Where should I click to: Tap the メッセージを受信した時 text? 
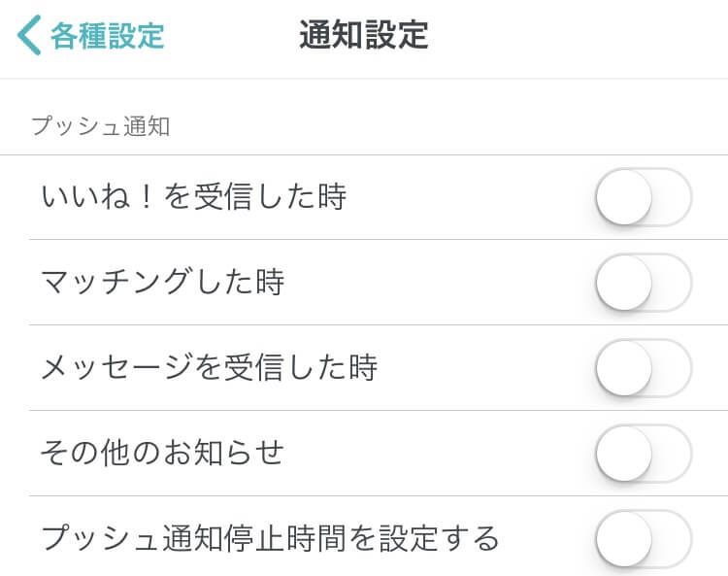(x=209, y=368)
